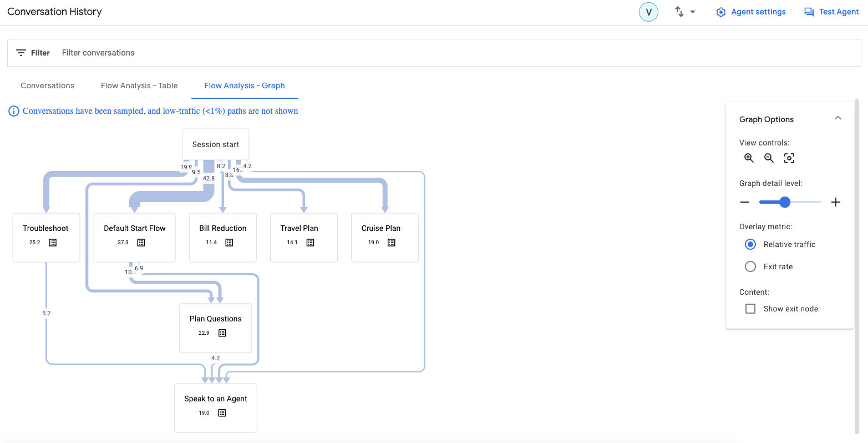Switch to the Flow Analysis - Table tab
This screenshot has height=443, width=868.
[x=139, y=85]
